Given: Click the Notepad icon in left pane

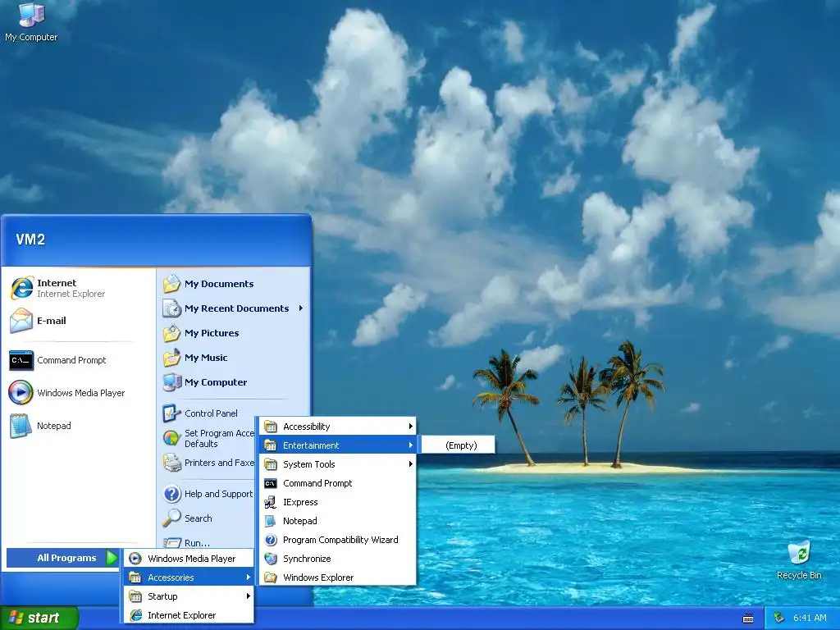Looking at the screenshot, I should tap(21, 426).
